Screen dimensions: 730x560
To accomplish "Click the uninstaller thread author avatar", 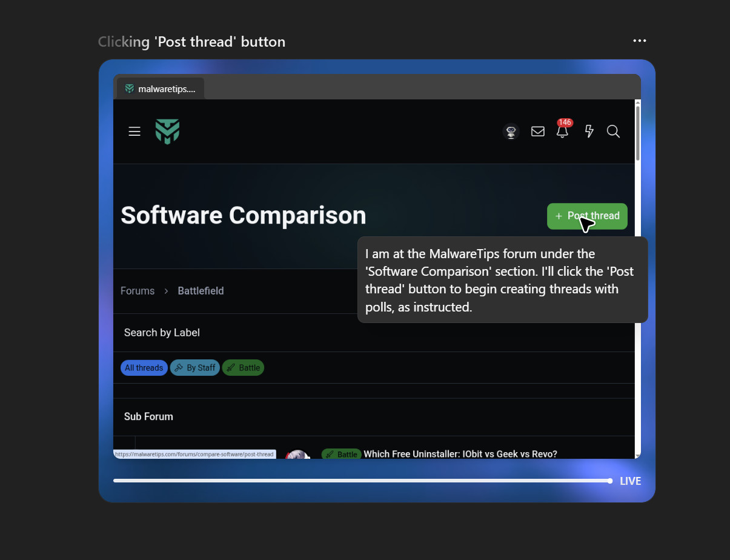I will click(297, 455).
